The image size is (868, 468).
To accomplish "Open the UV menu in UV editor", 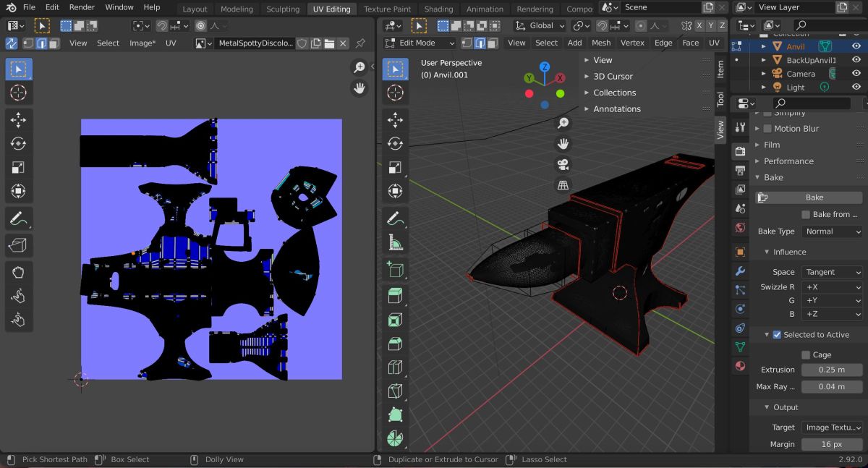I will [171, 43].
